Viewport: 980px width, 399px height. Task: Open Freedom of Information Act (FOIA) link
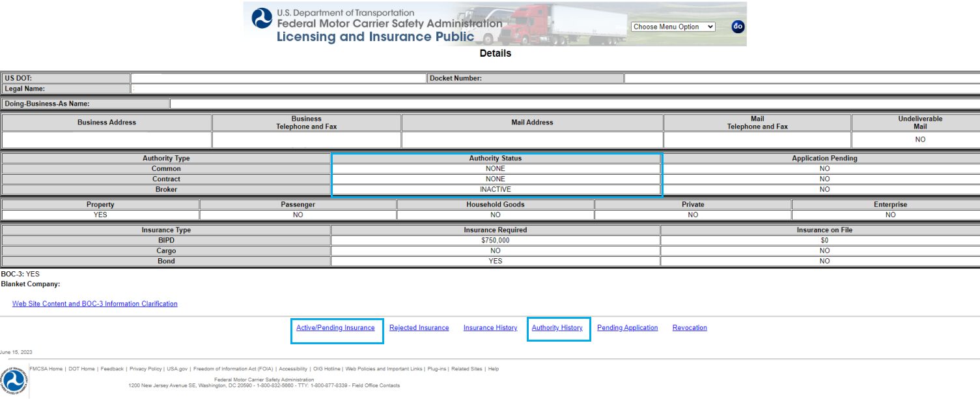234,369
